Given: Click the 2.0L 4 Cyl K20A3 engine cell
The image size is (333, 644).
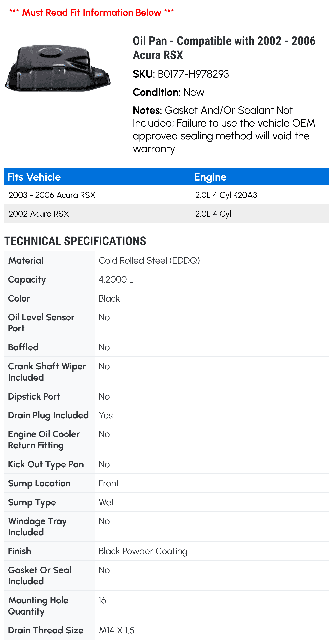Looking at the screenshot, I should tap(226, 195).
